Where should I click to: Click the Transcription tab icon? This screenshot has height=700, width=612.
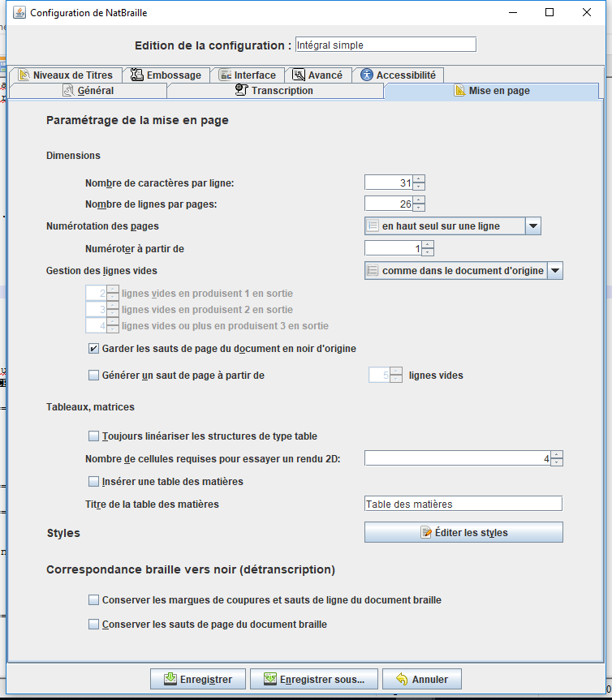(241, 90)
